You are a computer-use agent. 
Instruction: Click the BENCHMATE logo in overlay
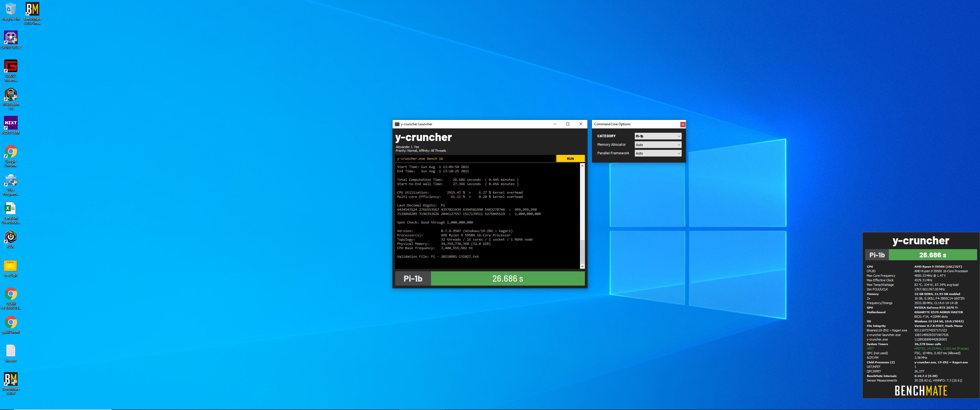coord(921,391)
